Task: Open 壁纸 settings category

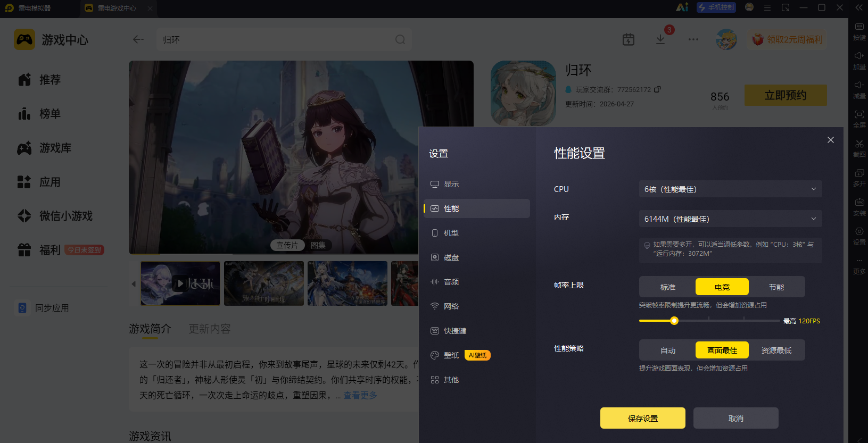Action: pos(477,355)
